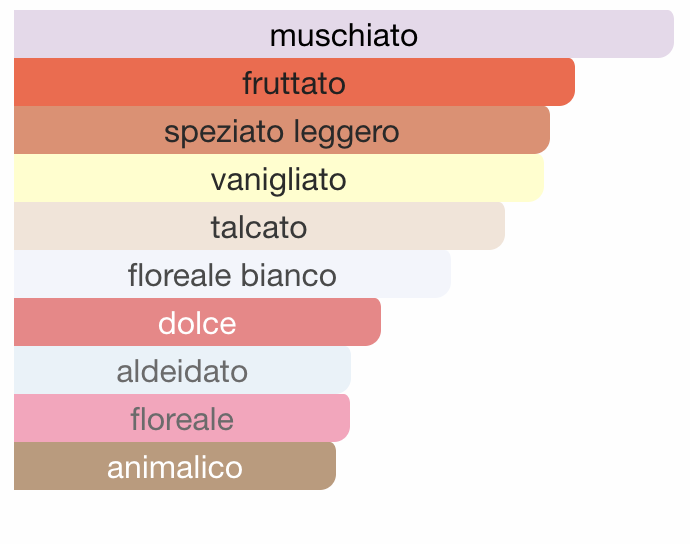The image size is (690, 544).
Task: Select the fruttato accord bar
Action: 294,82
